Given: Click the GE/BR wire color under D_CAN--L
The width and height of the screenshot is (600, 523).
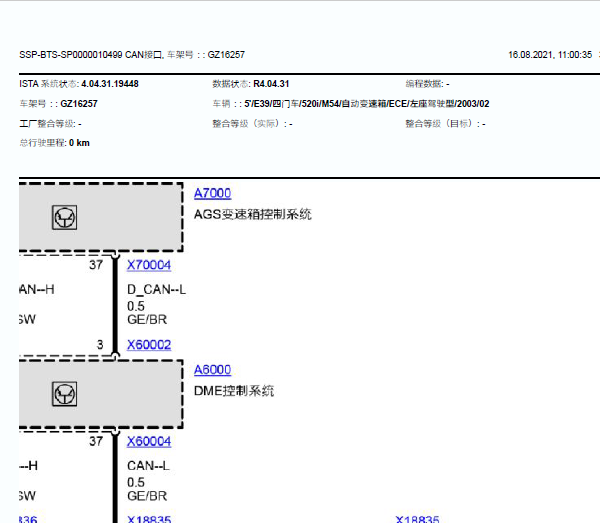Looking at the screenshot, I should pos(147,319).
